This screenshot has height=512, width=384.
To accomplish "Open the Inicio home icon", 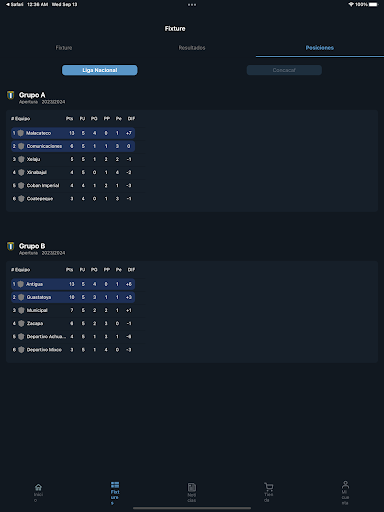I will click(38, 487).
